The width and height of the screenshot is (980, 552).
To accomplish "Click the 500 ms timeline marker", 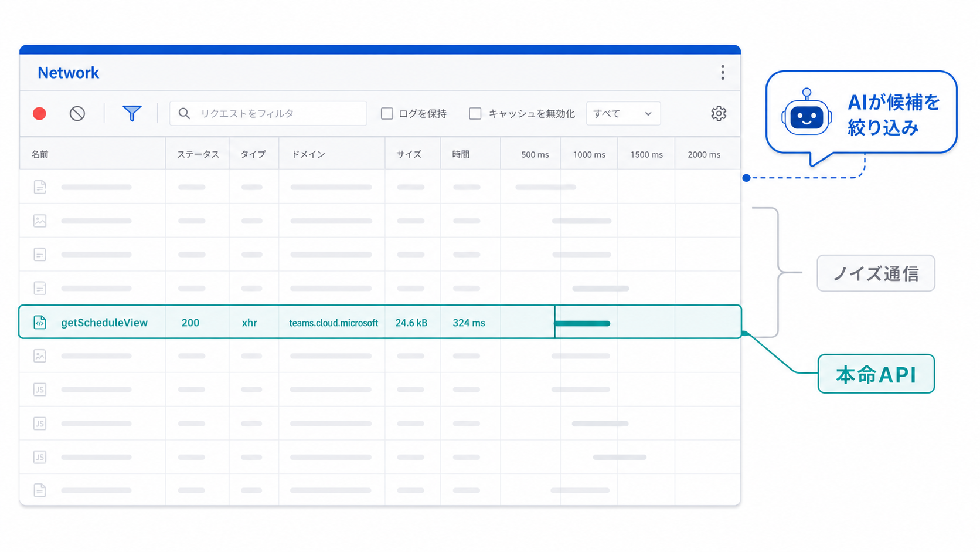I will tap(535, 155).
